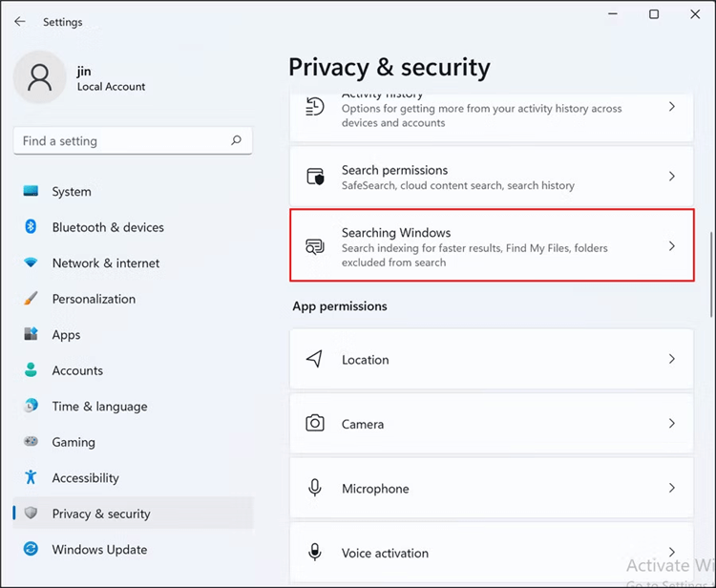Open Search permissions settings title
The width and height of the screenshot is (716, 588).
[394, 170]
